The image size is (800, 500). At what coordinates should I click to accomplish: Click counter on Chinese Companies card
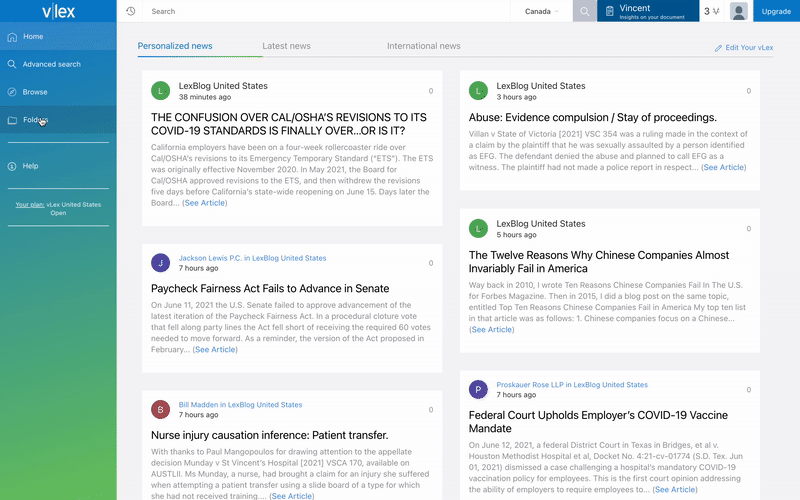[749, 229]
